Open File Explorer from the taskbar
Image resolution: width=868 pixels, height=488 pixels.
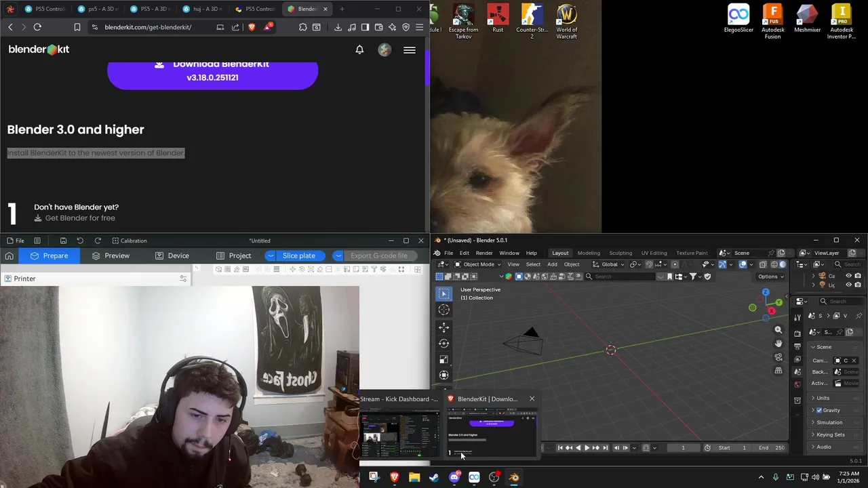tap(414, 477)
